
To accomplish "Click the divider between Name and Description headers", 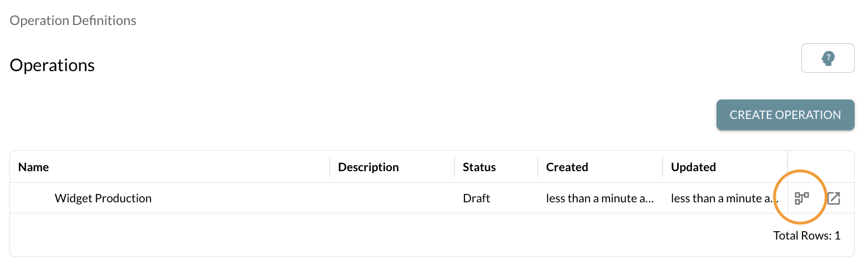I will pos(330,167).
